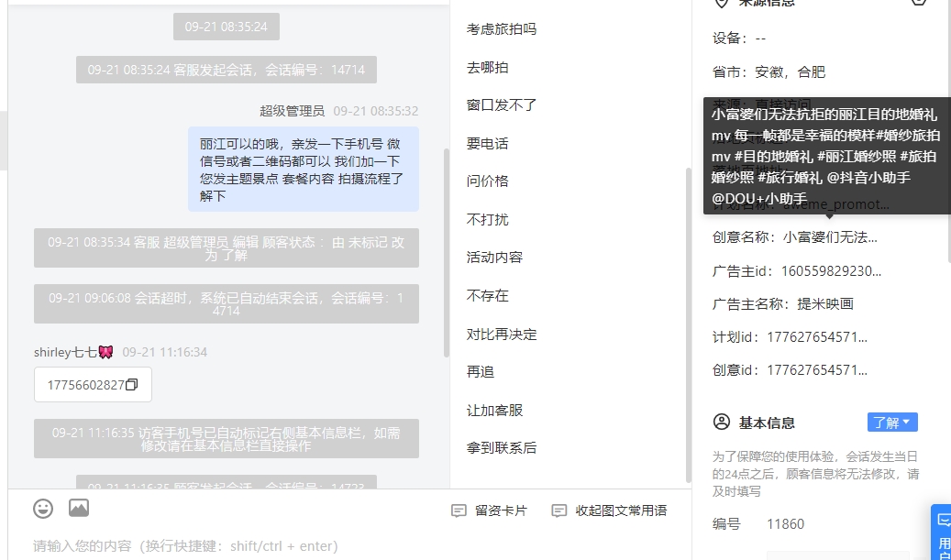Copy phone number 17756602827
Image resolution: width=951 pixels, height=560 pixels.
point(132,385)
